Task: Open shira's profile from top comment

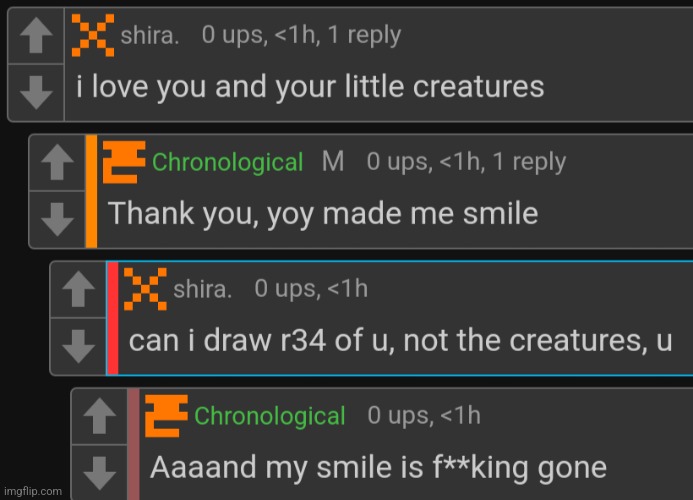Action: point(150,36)
